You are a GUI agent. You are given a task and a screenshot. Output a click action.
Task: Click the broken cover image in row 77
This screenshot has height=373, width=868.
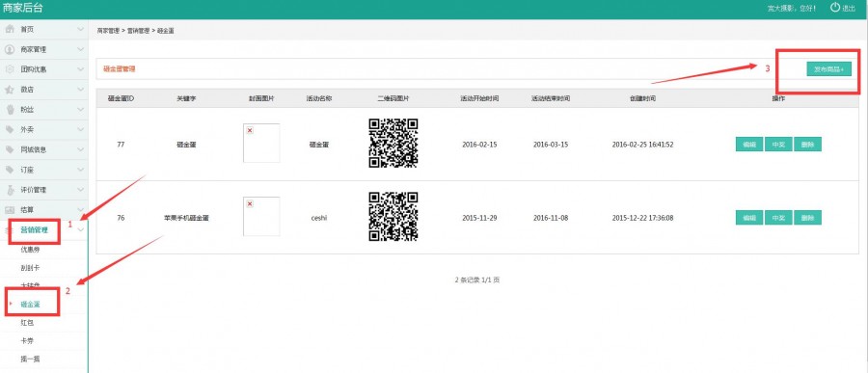pos(261,143)
